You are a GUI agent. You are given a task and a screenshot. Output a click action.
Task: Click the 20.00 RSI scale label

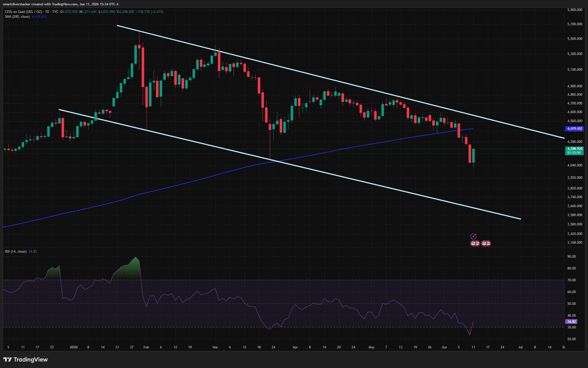point(571,339)
